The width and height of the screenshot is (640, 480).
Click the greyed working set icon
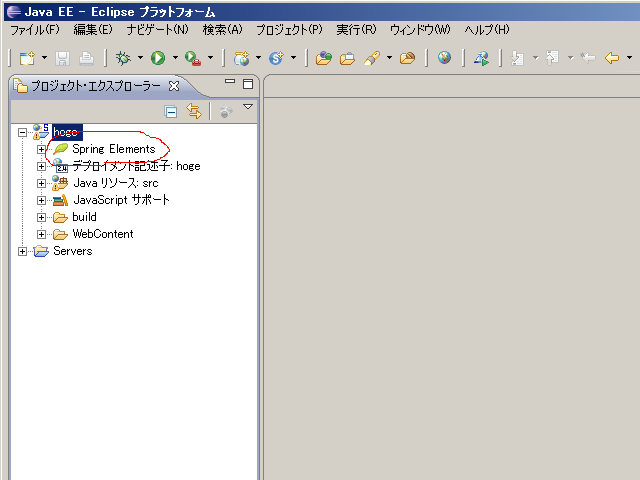pyautogui.click(x=226, y=111)
